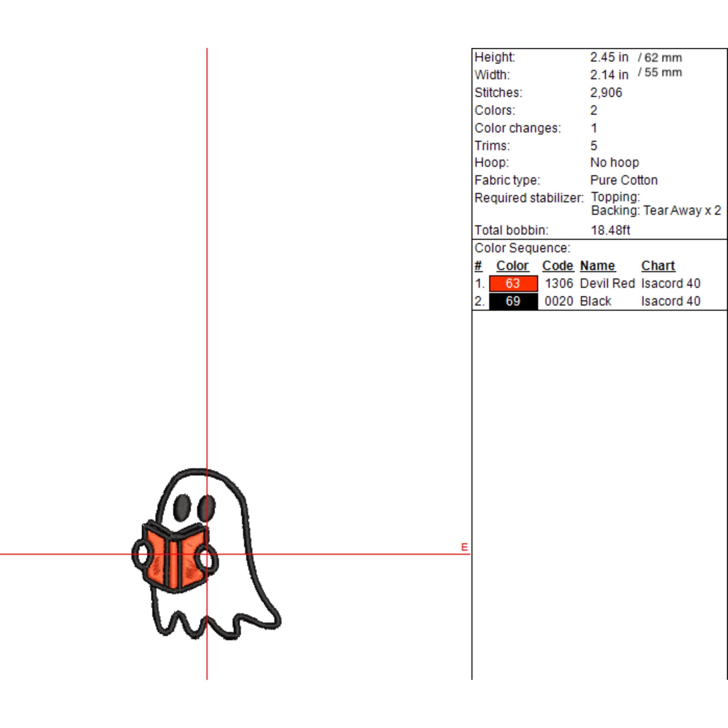Screen dimensions: 728x728
Task: Click the Name column header
Action: click(x=597, y=266)
